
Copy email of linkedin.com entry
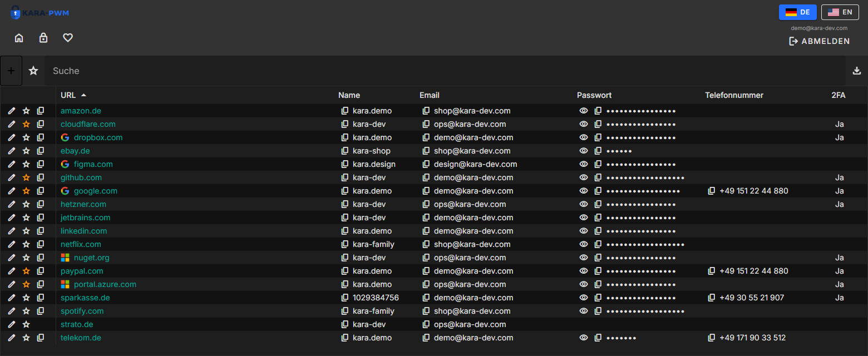(426, 231)
